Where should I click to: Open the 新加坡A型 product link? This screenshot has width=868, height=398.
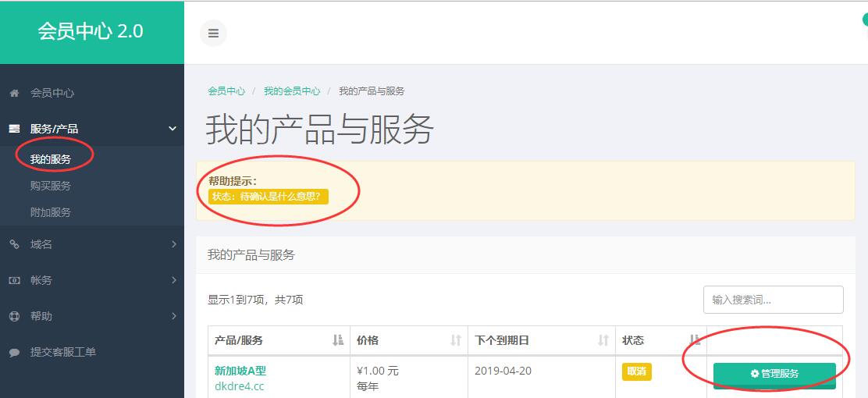pos(240,371)
